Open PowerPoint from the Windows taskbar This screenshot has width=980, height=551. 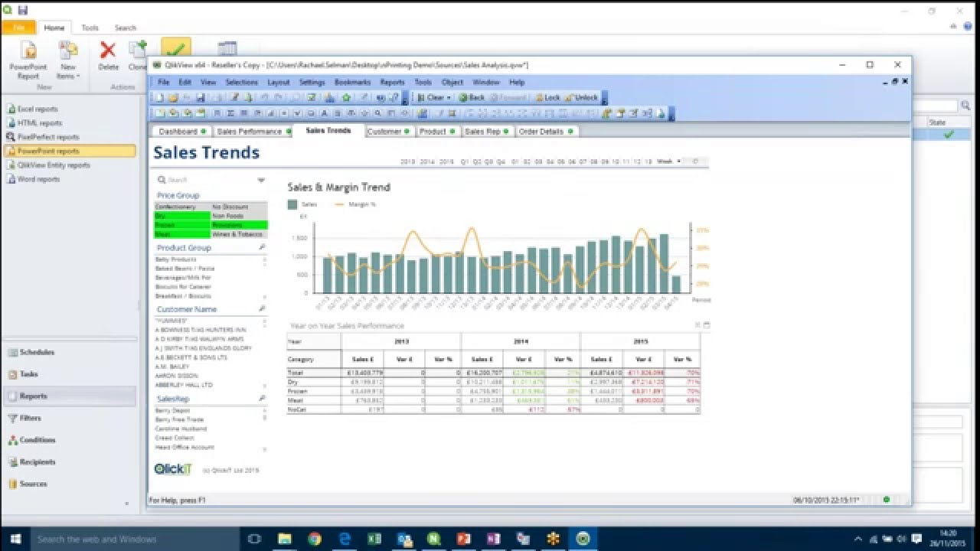[x=463, y=539]
